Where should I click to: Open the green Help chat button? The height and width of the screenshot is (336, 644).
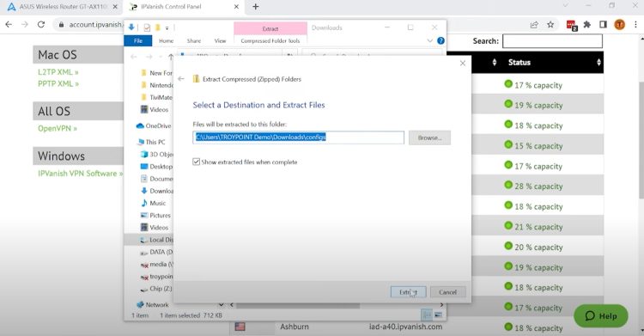(601, 316)
